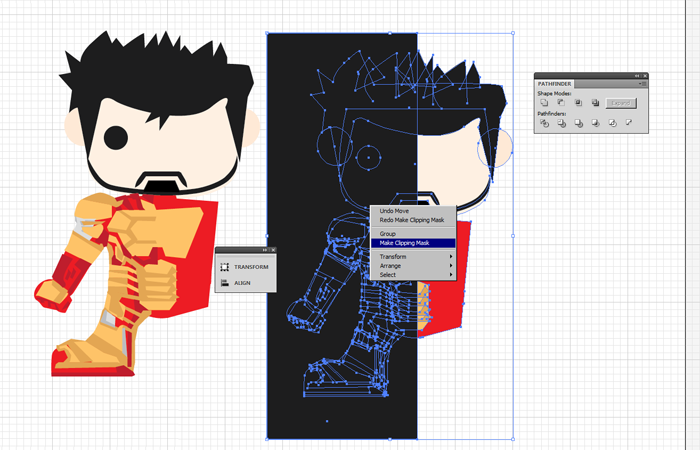The image size is (700, 450).
Task: Click the Divide pathfinder icon
Action: (x=544, y=123)
